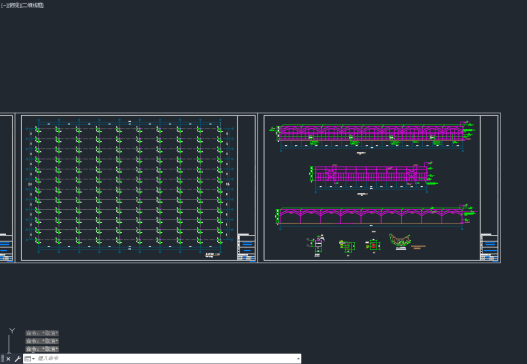
Task: Open the [-] viewport controls menu
Action: (x=4, y=5)
